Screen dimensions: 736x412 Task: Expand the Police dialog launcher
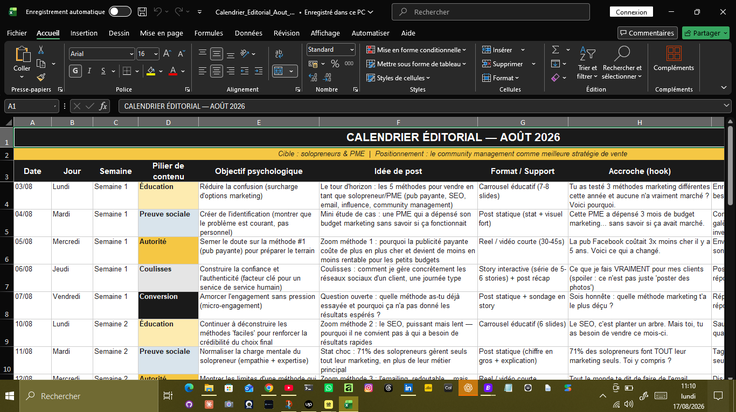(187, 89)
